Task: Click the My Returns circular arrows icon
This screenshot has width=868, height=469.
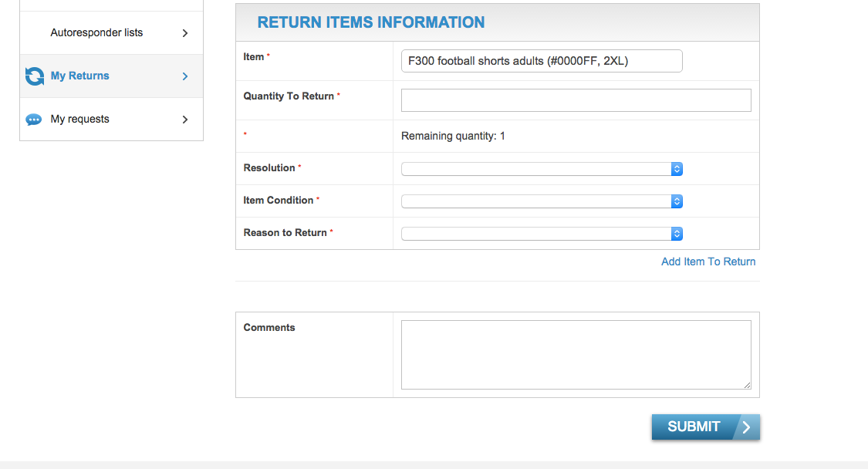Action: click(x=35, y=76)
